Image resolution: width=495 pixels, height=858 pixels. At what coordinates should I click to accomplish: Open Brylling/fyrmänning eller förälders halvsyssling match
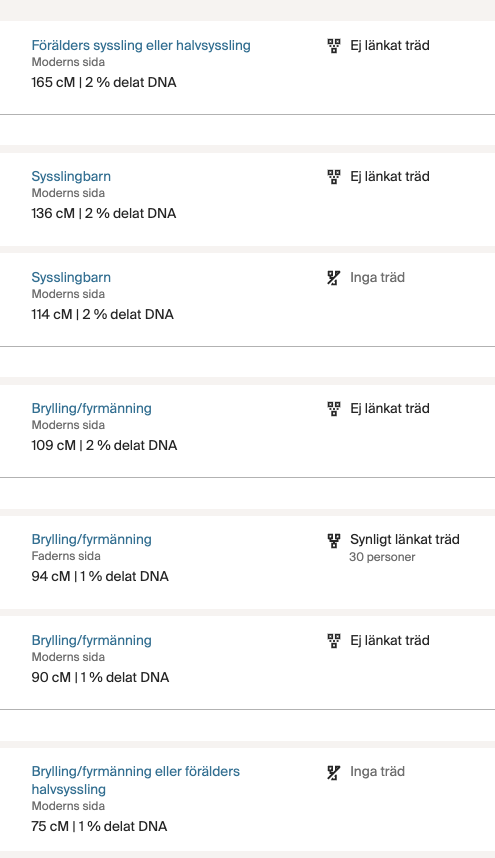[136, 780]
